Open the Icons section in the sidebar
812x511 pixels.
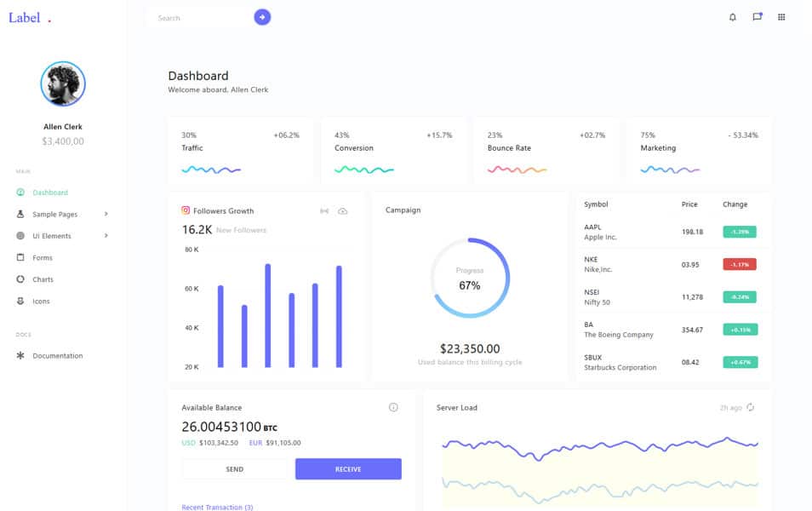point(38,301)
